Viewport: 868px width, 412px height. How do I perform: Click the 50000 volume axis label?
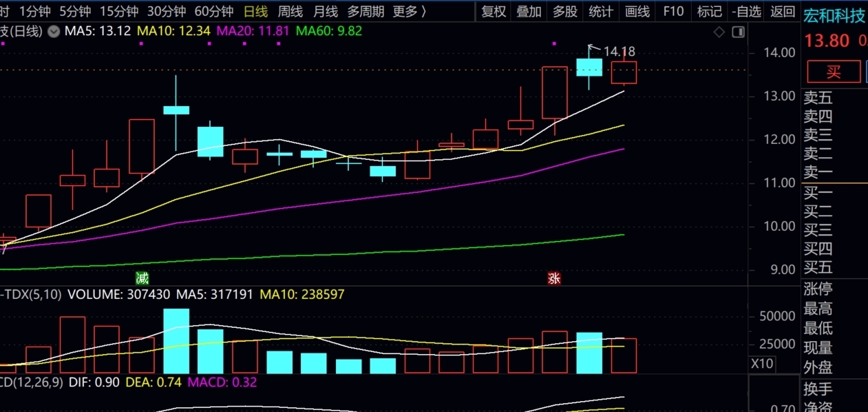pyautogui.click(x=778, y=317)
